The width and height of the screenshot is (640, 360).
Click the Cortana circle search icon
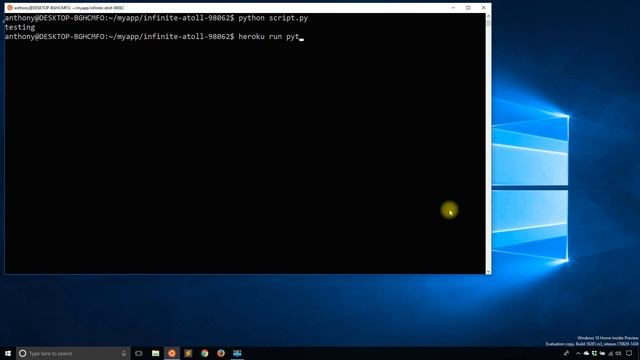coord(22,353)
